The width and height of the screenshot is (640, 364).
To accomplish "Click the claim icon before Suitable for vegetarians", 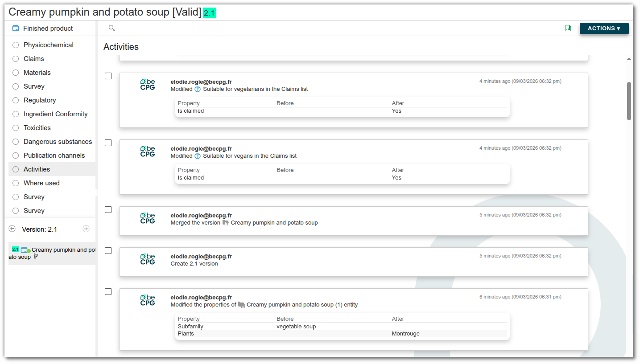I will coord(198,89).
